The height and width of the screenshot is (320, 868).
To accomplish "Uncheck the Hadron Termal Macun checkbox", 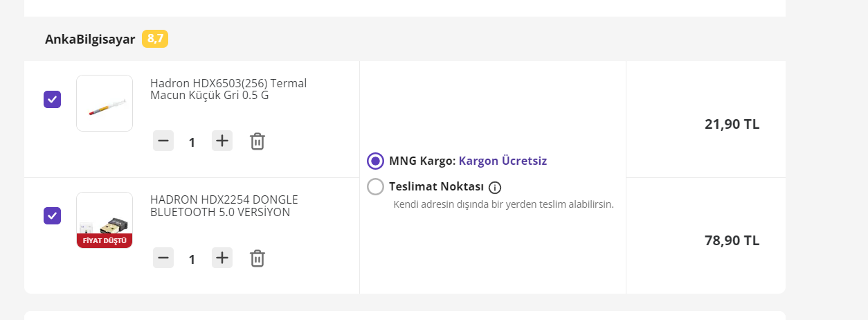I will pyautogui.click(x=53, y=100).
